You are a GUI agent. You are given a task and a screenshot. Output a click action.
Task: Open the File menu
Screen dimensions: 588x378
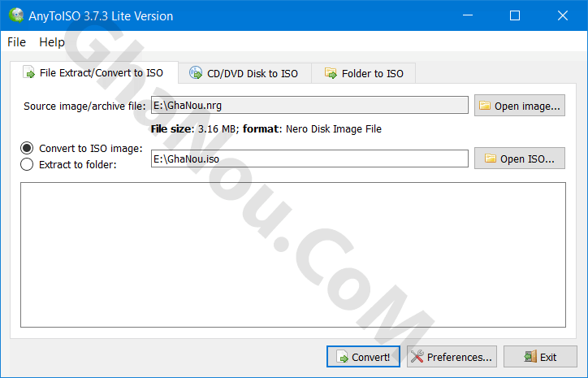[16, 42]
